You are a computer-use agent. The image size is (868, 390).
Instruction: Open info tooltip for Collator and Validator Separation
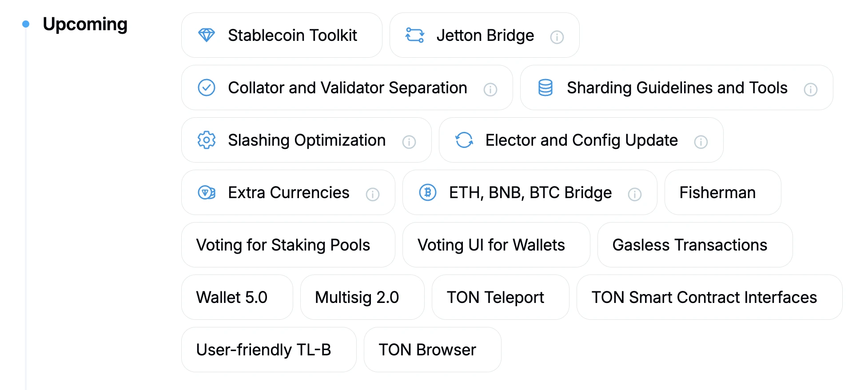click(490, 89)
